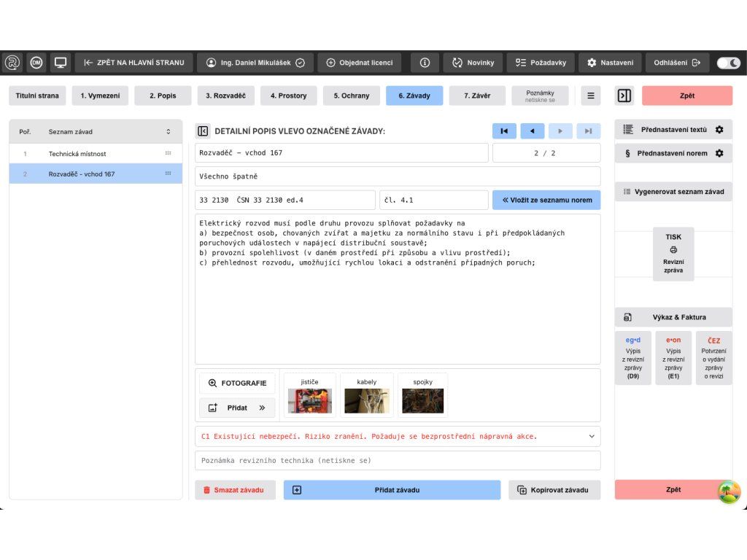Click the Poznámka revizního technika field
The height and width of the screenshot is (560, 747).
click(398, 461)
